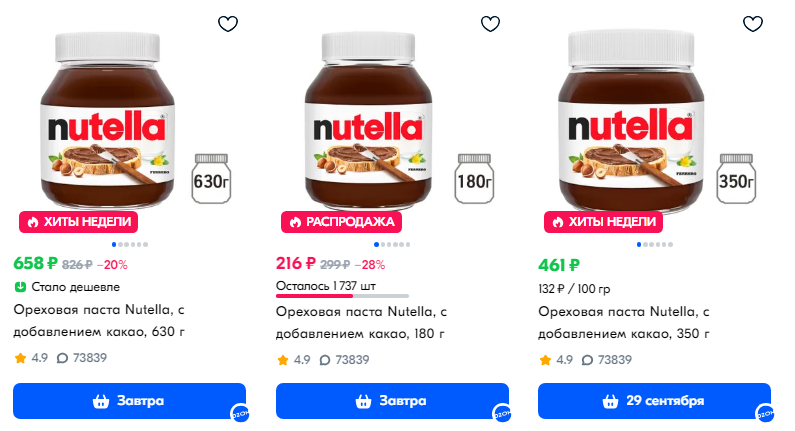The image size is (795, 431).
Task: Add 180 g Nutella to cart, delivery Завтра
Action: point(391,401)
